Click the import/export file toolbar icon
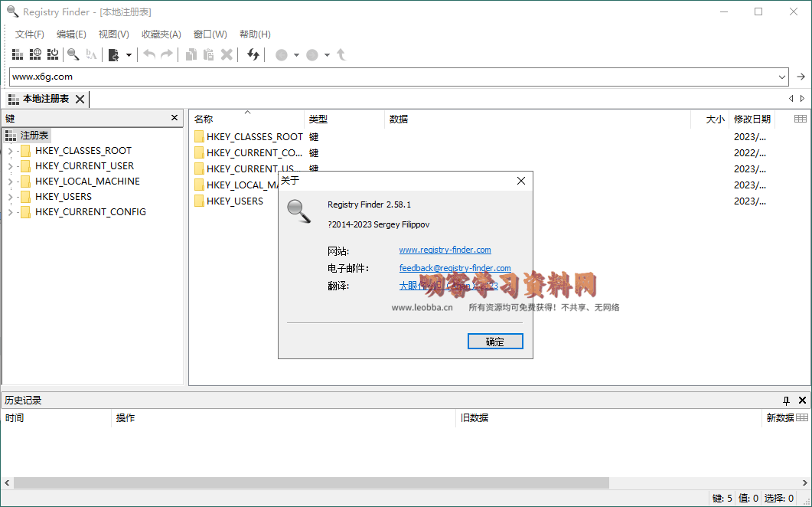Image resolution: width=812 pixels, height=507 pixels. tap(114, 54)
